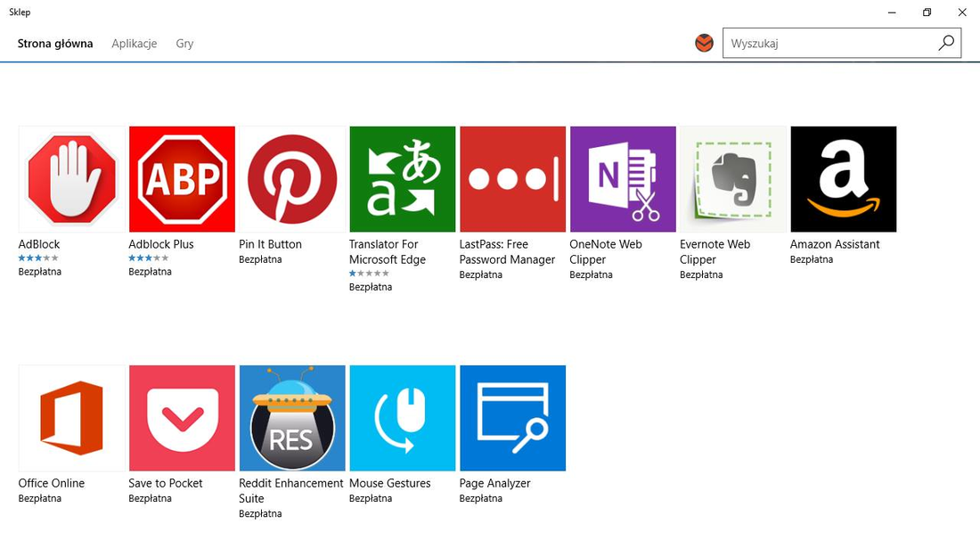The image size is (980, 540).
Task: Open the Amazon Assistant icon
Action: 844,179
